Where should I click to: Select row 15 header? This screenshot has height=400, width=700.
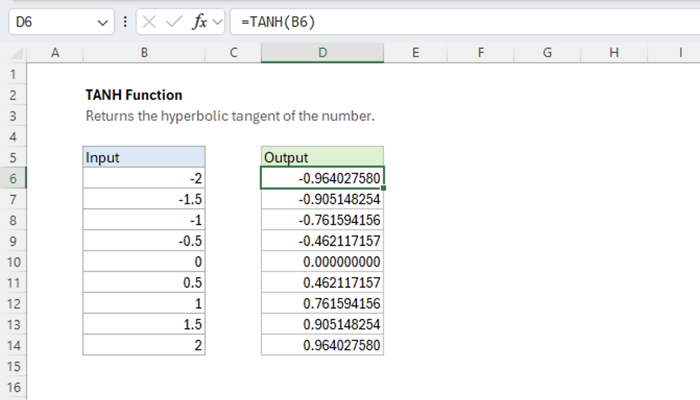pos(13,367)
